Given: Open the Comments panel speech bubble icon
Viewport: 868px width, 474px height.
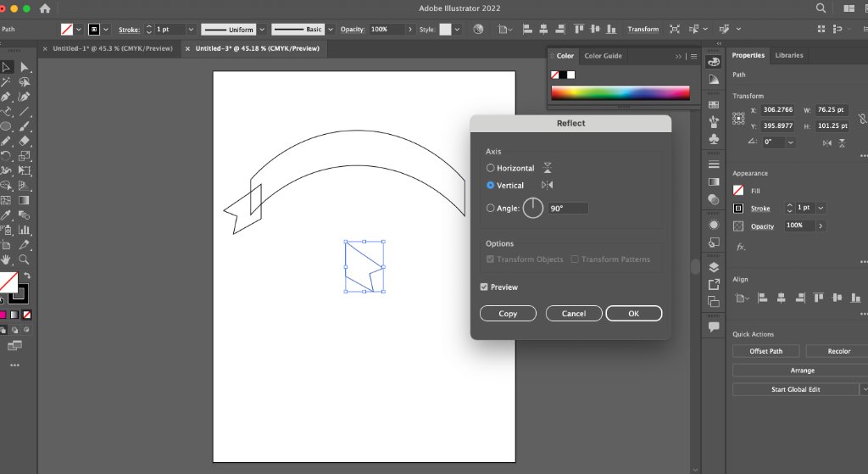Looking at the screenshot, I should 714,326.
